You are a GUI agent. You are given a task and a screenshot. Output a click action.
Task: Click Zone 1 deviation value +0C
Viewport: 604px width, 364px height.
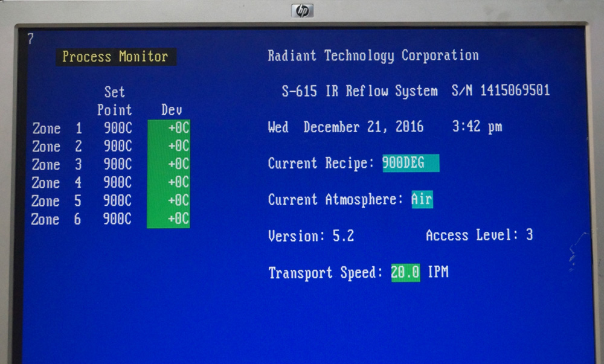coord(178,128)
